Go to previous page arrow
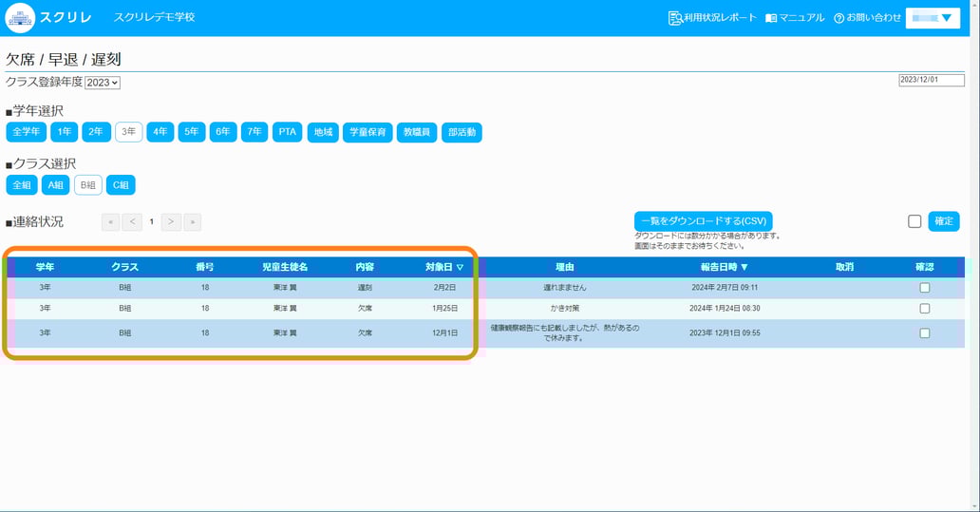This screenshot has width=980, height=512. click(132, 222)
